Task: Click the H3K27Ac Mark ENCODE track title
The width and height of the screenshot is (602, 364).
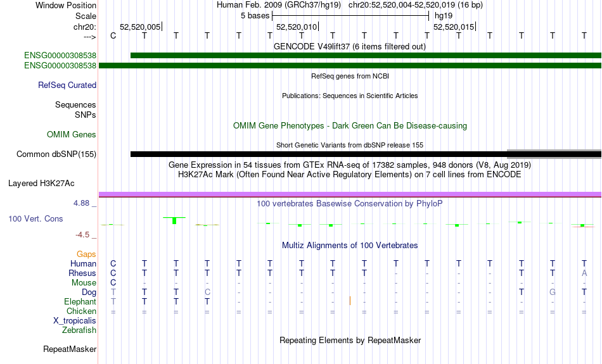Action: click(350, 175)
